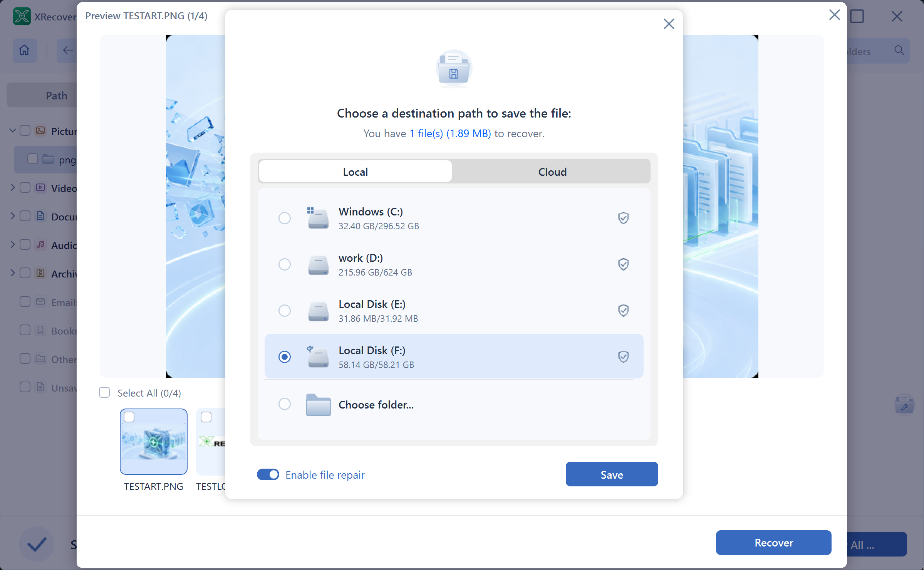Click the Choose folder icon
Image resolution: width=924 pixels, height=570 pixels.
click(x=318, y=405)
